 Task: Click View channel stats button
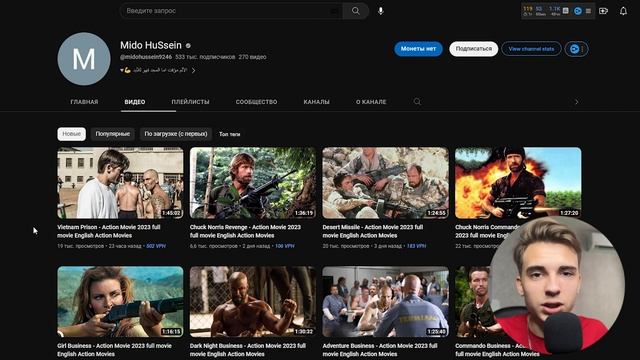click(531, 49)
